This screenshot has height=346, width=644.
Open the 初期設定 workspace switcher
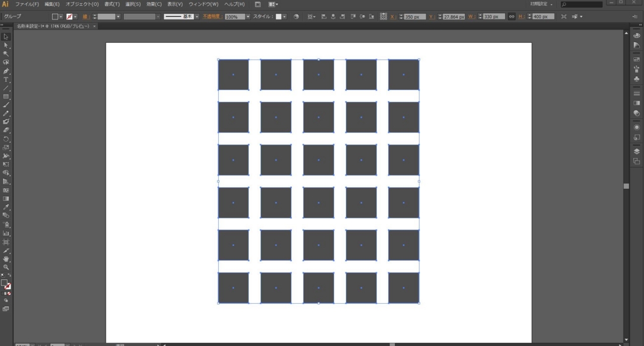click(x=541, y=4)
